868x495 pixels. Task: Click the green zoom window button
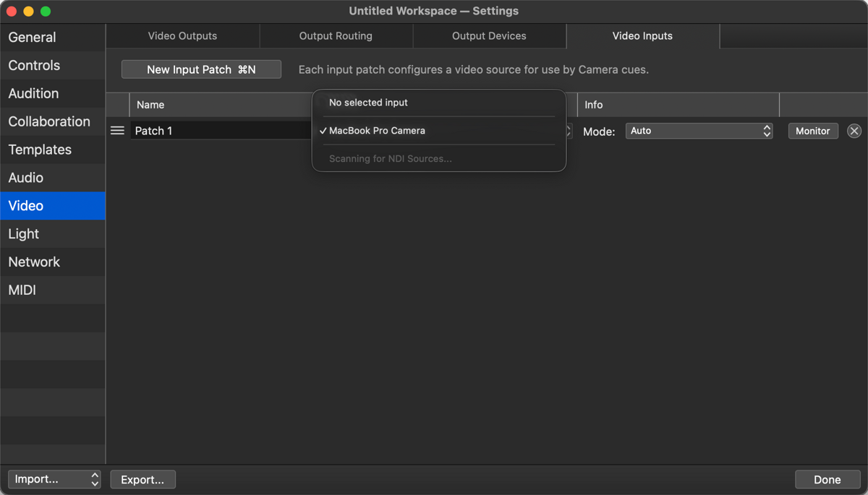[46, 12]
